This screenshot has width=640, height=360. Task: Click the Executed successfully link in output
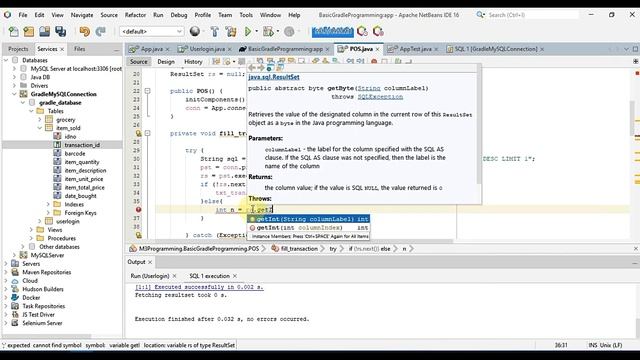pos(199,287)
